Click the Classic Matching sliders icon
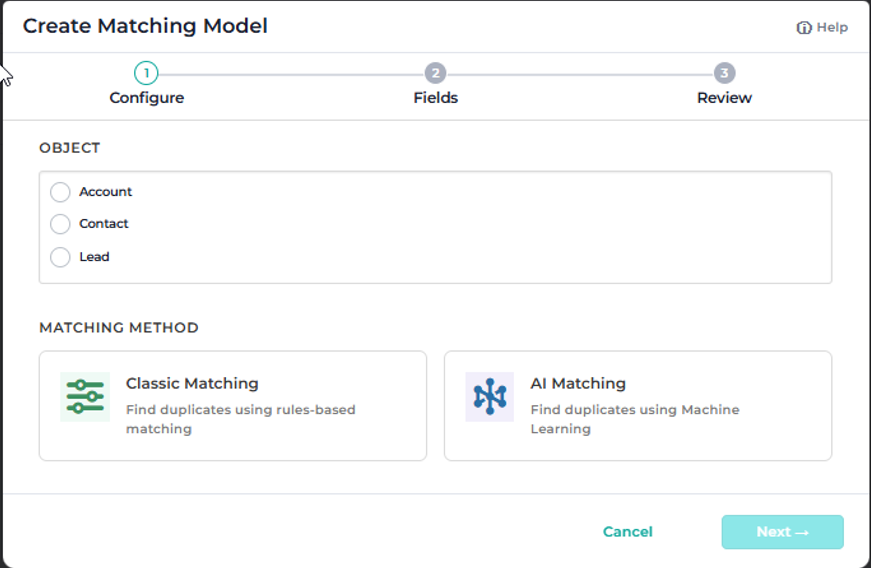The width and height of the screenshot is (871, 568). point(85,397)
